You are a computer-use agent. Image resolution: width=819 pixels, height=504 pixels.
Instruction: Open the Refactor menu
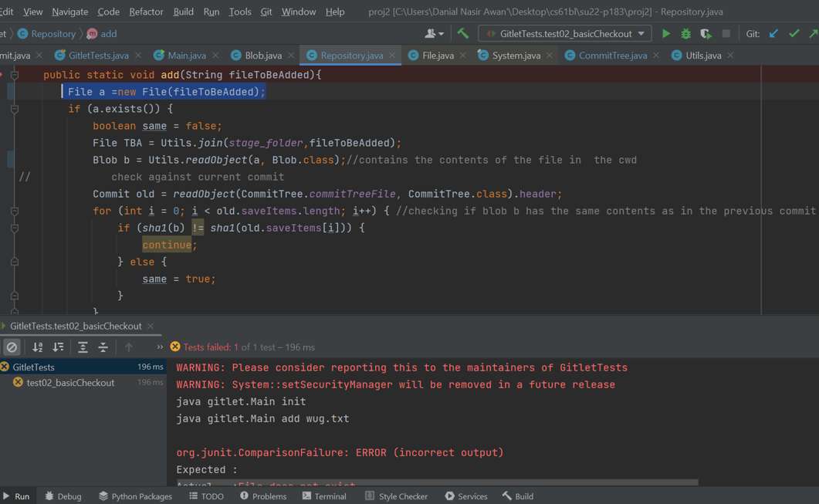point(146,12)
